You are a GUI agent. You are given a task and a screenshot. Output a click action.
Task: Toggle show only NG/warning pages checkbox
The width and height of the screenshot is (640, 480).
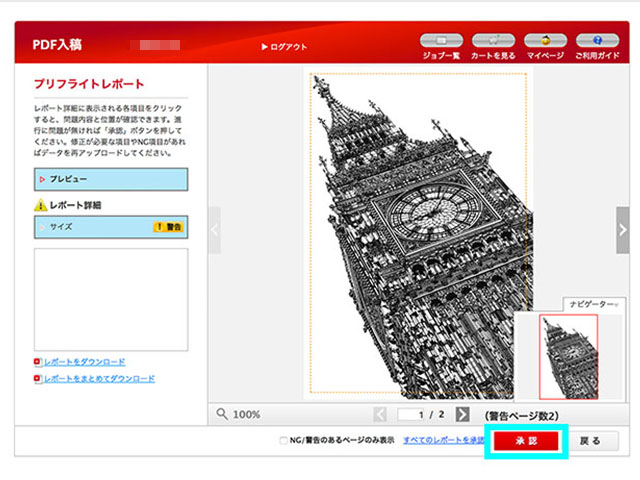coord(283,440)
